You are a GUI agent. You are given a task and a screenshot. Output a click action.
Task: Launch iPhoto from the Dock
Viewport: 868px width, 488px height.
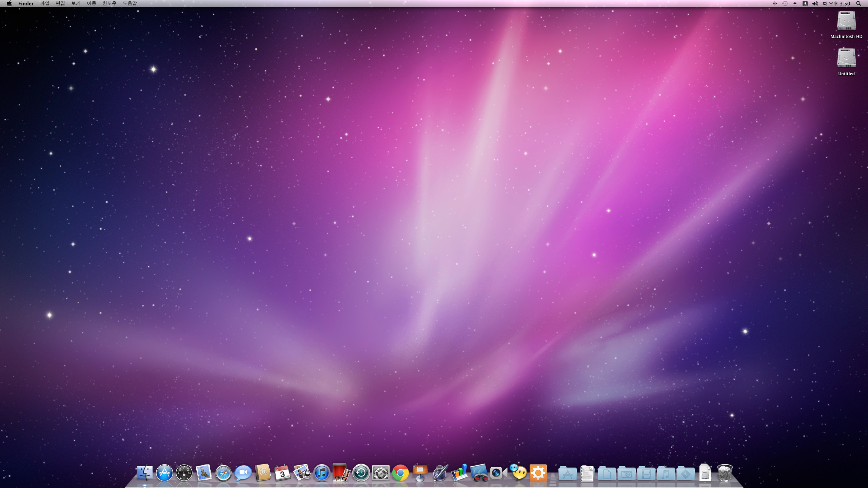click(x=302, y=472)
